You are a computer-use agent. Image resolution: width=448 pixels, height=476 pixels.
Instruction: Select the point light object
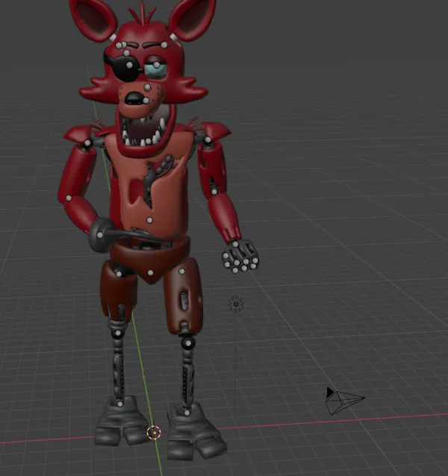click(236, 304)
